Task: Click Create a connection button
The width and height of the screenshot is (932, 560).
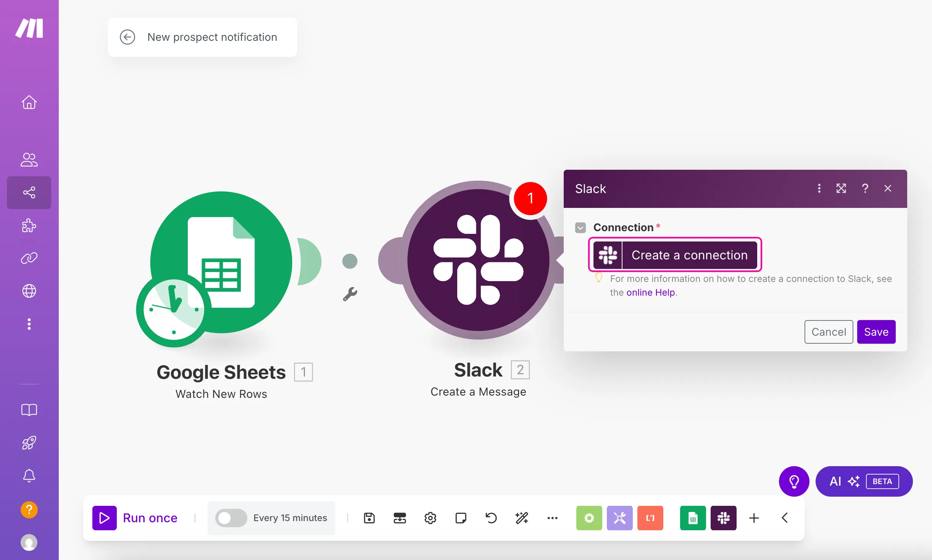Action: [675, 255]
